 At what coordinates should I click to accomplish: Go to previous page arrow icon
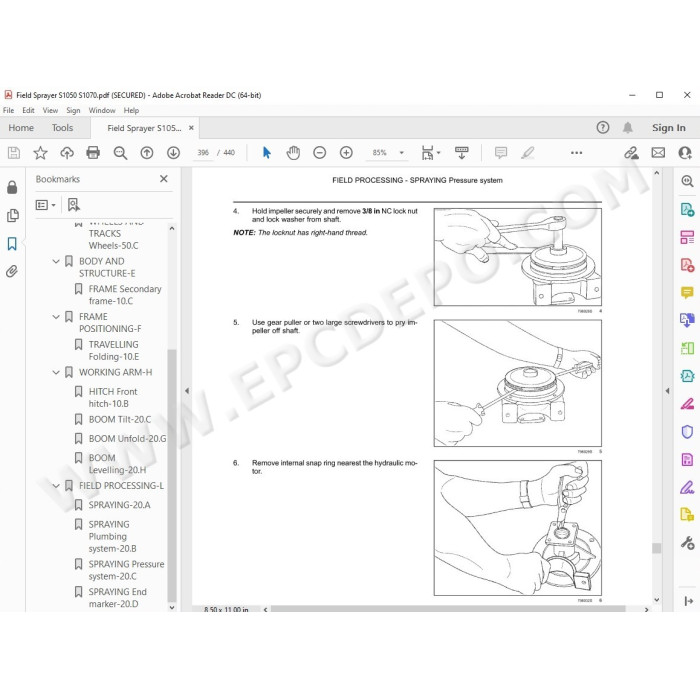point(147,153)
